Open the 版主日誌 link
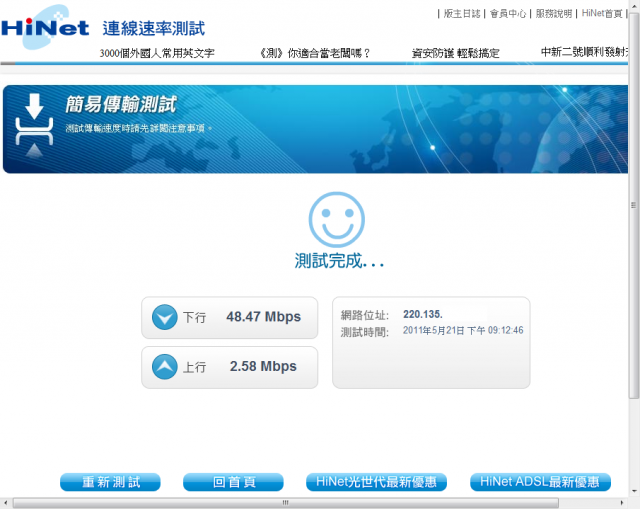This screenshot has height=509, width=640. point(462,13)
